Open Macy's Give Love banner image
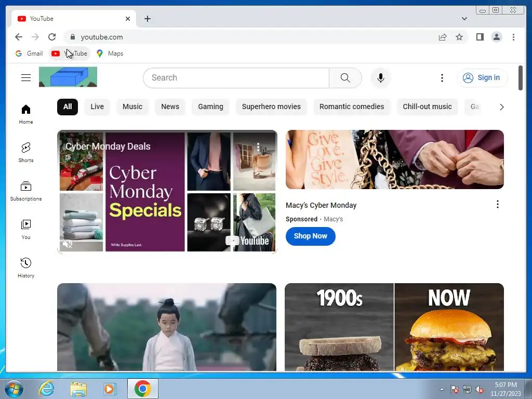 [x=395, y=159]
